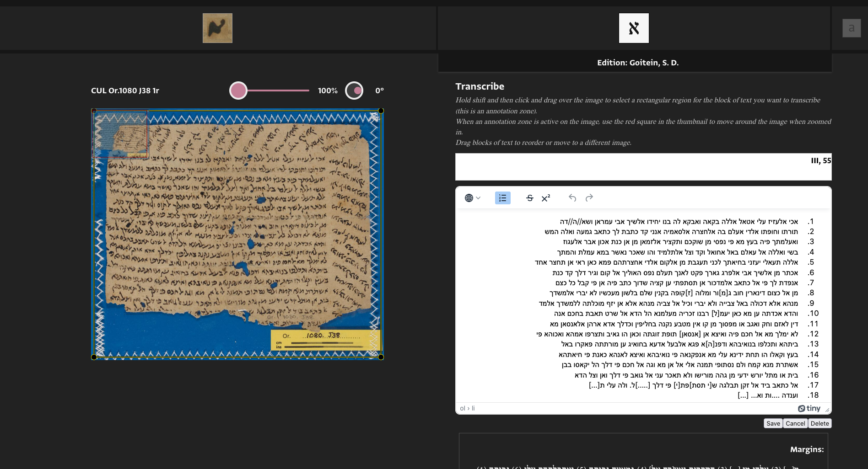Click the III, 55 label field
This screenshot has height=469, width=868.
[643, 166]
